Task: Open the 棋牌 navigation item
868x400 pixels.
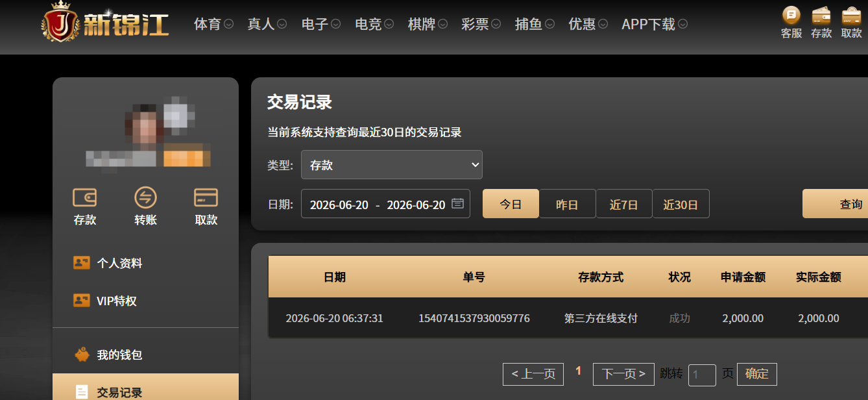Action: click(422, 24)
